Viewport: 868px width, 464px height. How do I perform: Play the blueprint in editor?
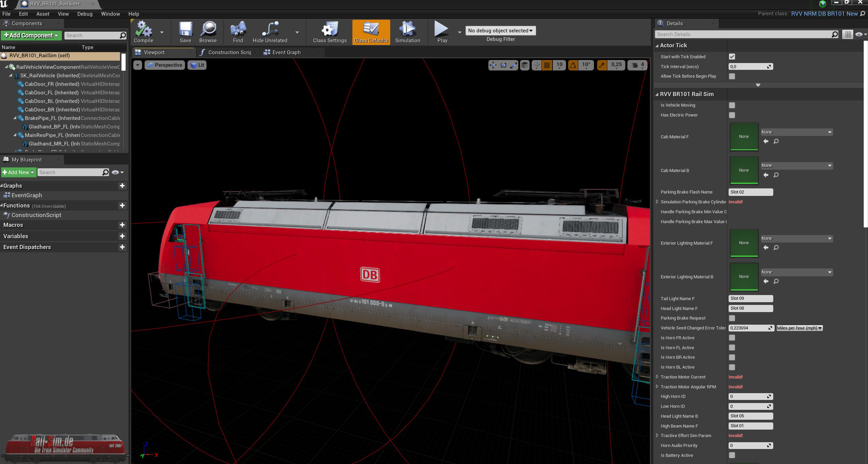point(442,32)
